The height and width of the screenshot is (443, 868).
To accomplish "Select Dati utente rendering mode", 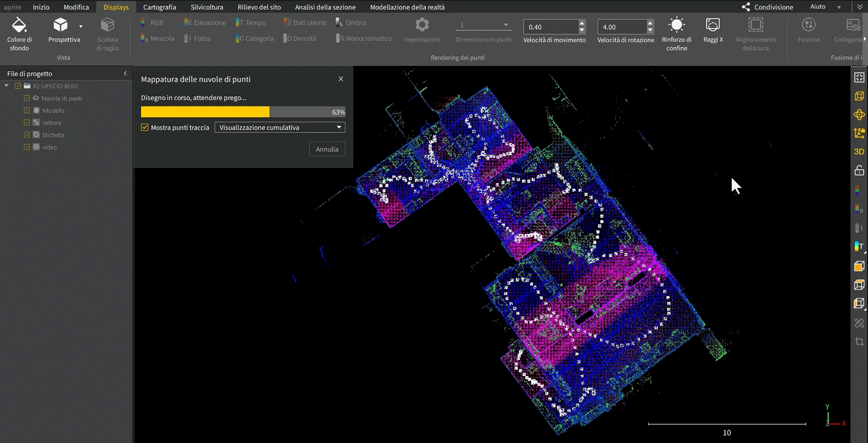I will coord(304,23).
